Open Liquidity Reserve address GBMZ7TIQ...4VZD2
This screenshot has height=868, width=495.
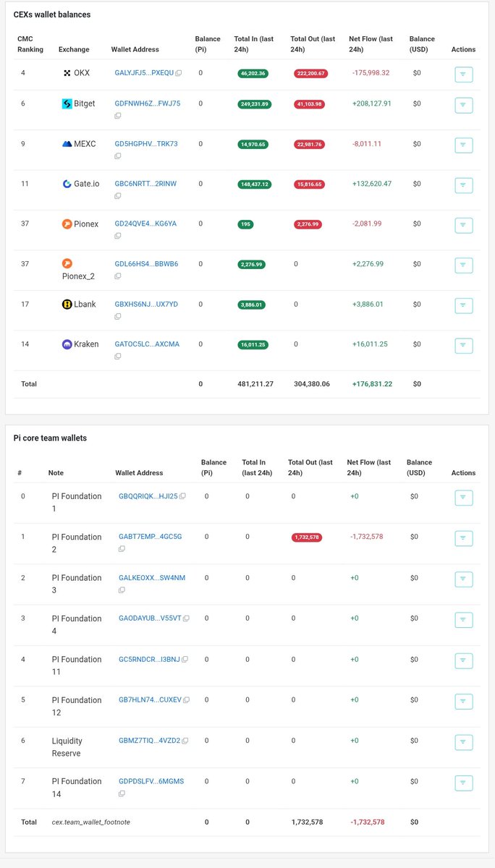[x=149, y=741]
